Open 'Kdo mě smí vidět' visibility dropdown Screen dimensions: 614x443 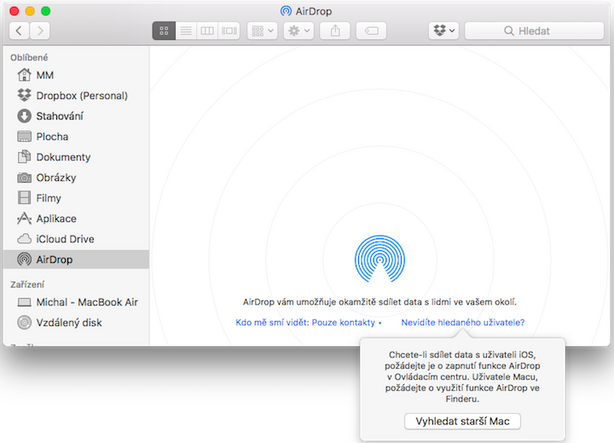(x=308, y=322)
